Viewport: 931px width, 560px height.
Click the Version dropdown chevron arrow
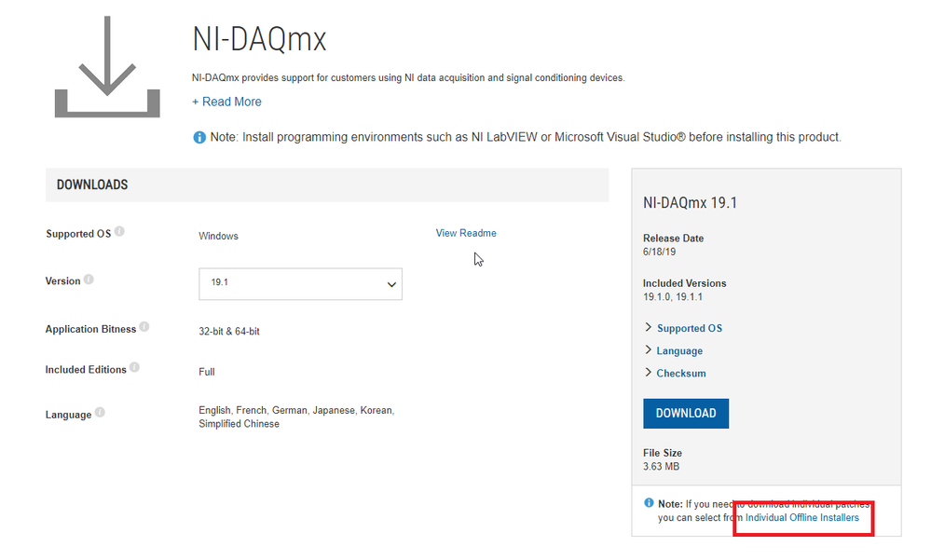coord(391,285)
